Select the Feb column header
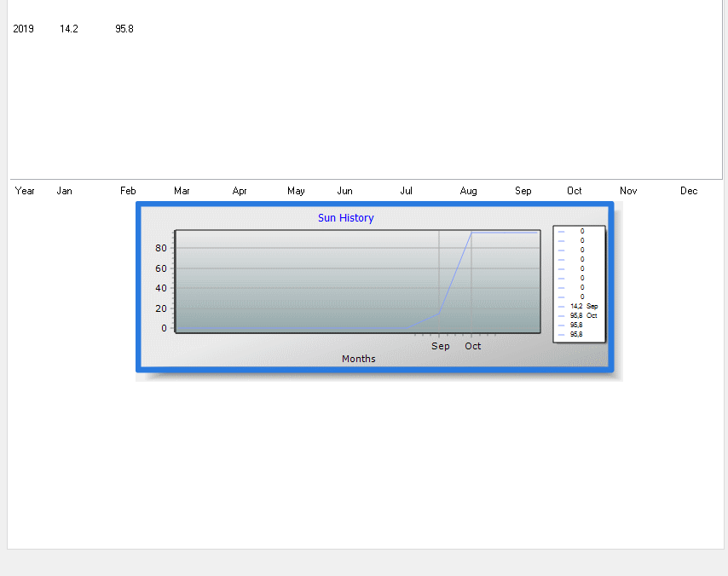 pos(128,191)
